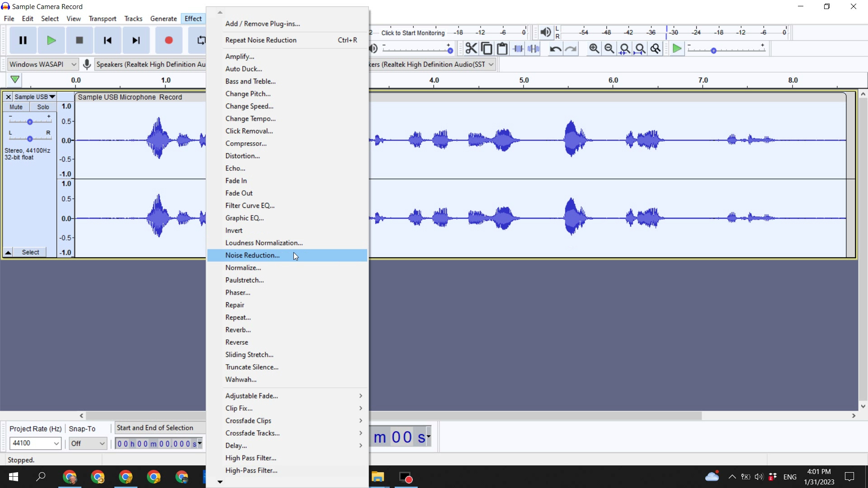This screenshot has width=868, height=488.
Task: Redo the last undone action
Action: [571, 48]
